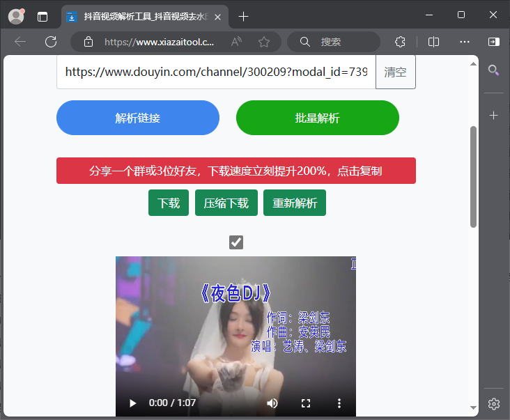This screenshot has width=510, height=420.
Task: Enter video fullscreen mode
Action: click(306, 403)
